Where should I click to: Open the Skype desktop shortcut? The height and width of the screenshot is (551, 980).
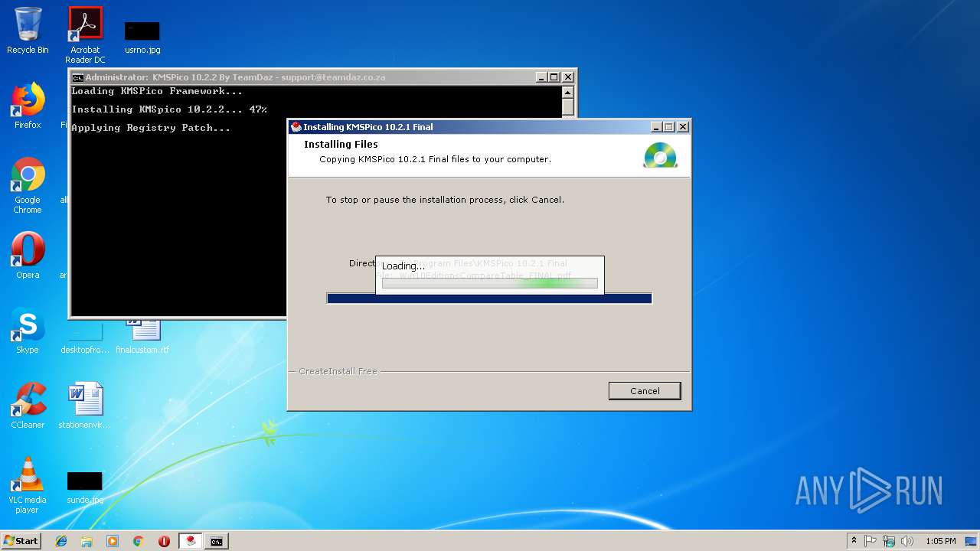coord(28,331)
